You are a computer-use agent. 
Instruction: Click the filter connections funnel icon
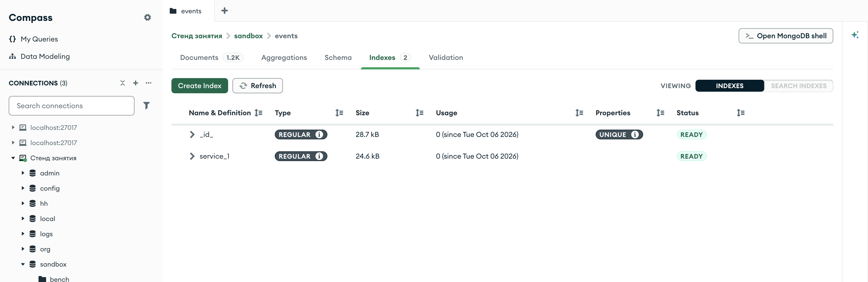tap(146, 106)
